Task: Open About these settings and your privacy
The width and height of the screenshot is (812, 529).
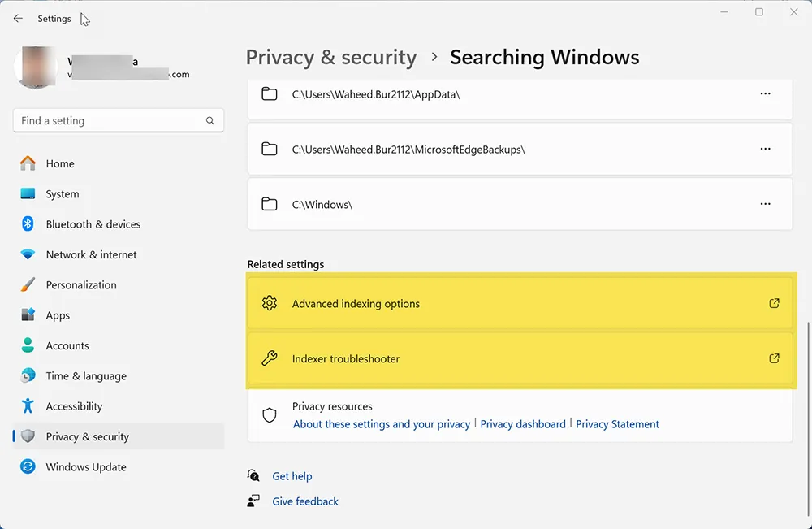Action: click(381, 423)
